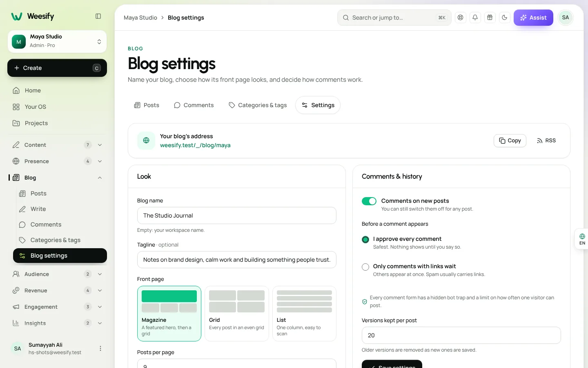Screen dimensions: 588x368
Task: Edit Versions kept per post field
Action: [461, 335]
